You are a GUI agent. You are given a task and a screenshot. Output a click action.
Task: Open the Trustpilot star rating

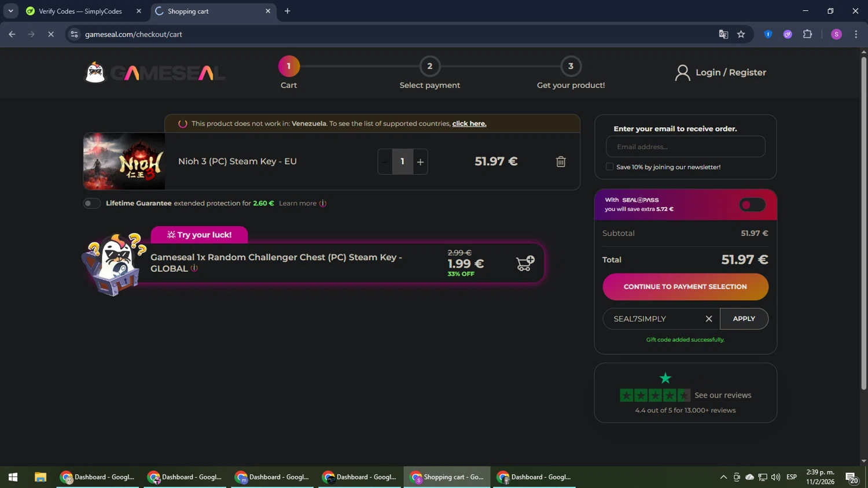click(x=655, y=395)
